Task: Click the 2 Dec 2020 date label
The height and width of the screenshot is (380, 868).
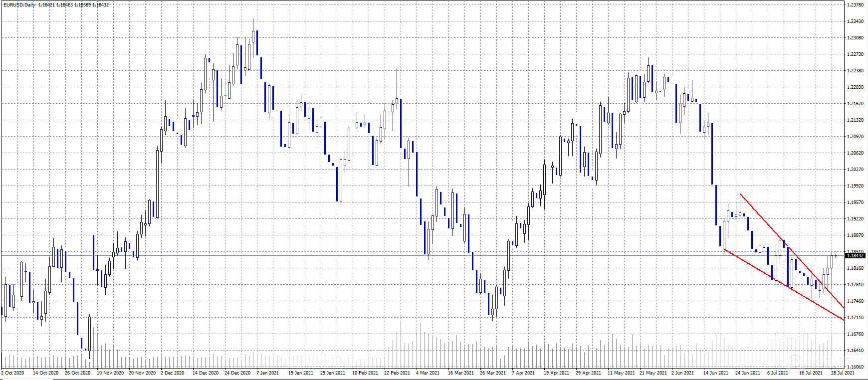Action: pos(172,373)
